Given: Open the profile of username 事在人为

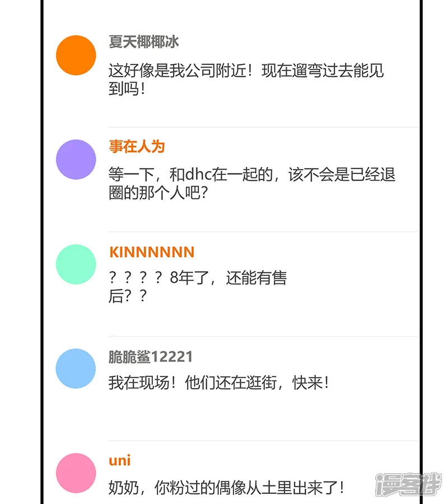Looking at the screenshot, I should click(x=137, y=147).
